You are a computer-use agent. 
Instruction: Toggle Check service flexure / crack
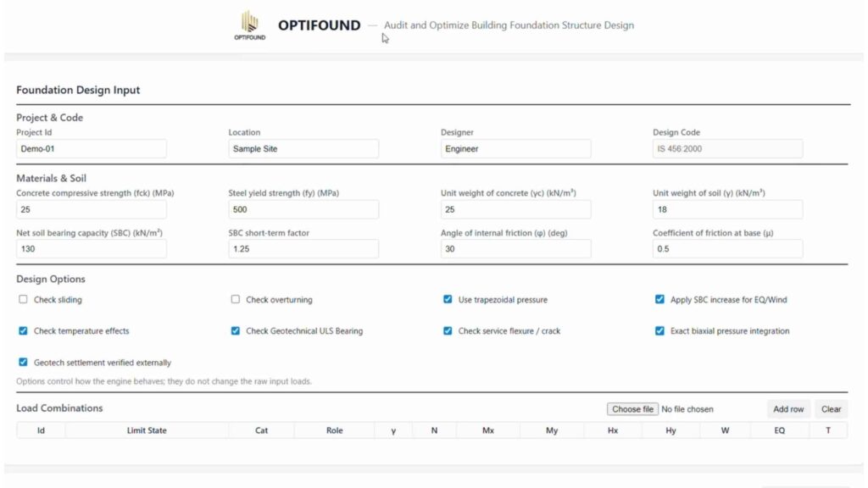pyautogui.click(x=448, y=330)
